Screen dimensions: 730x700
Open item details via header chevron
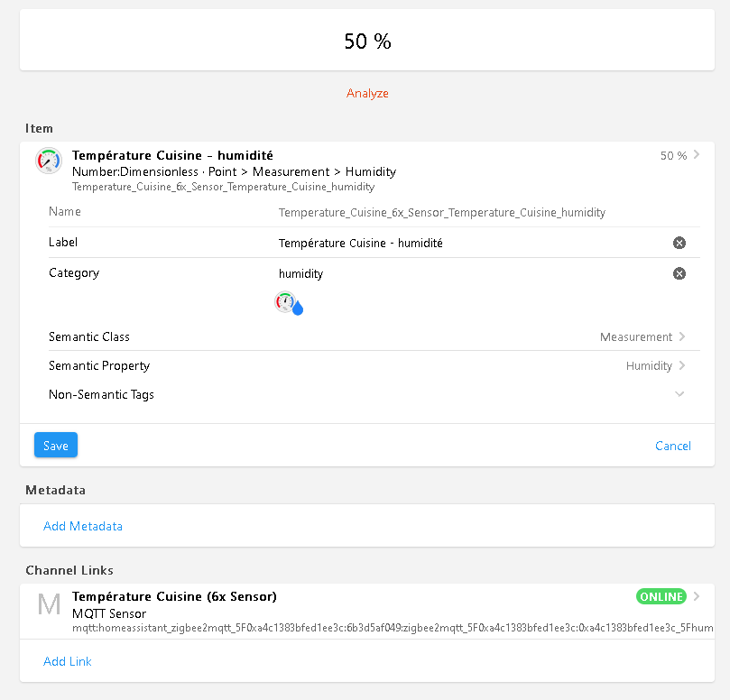(x=697, y=155)
